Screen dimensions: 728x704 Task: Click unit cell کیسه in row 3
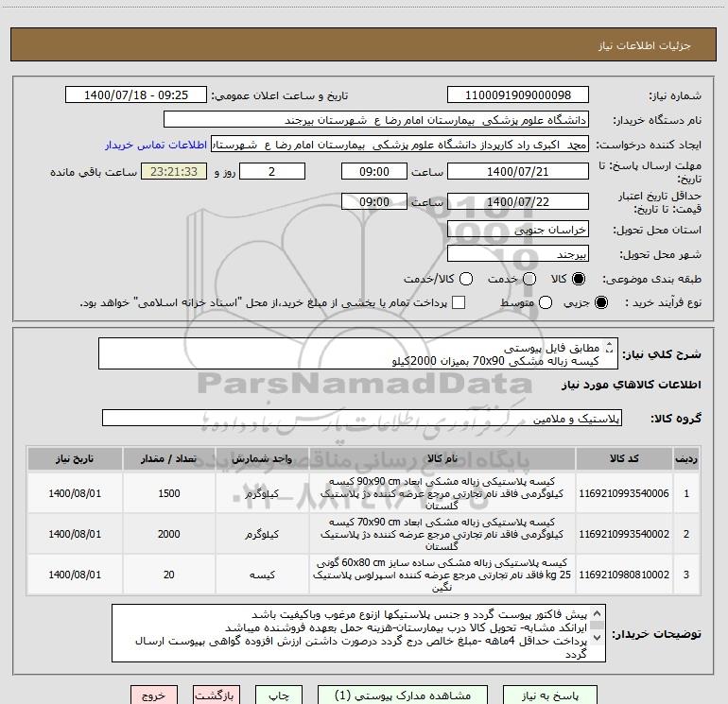(262, 575)
